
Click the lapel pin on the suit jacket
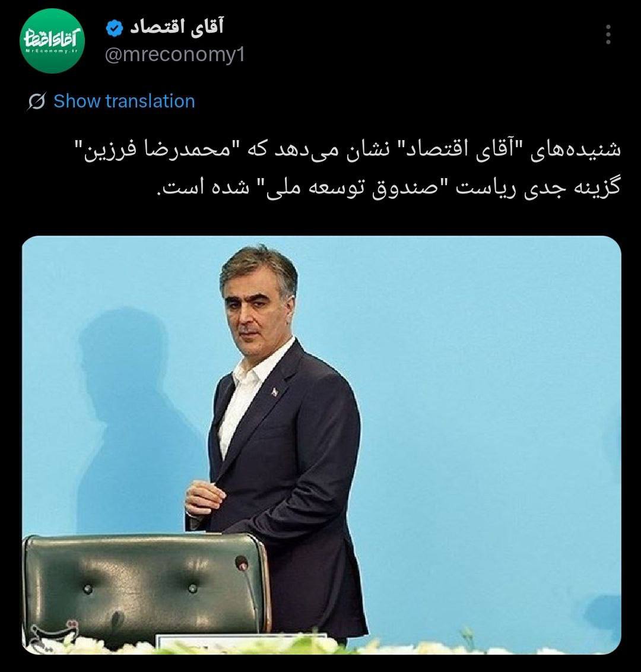pyautogui.click(x=274, y=391)
